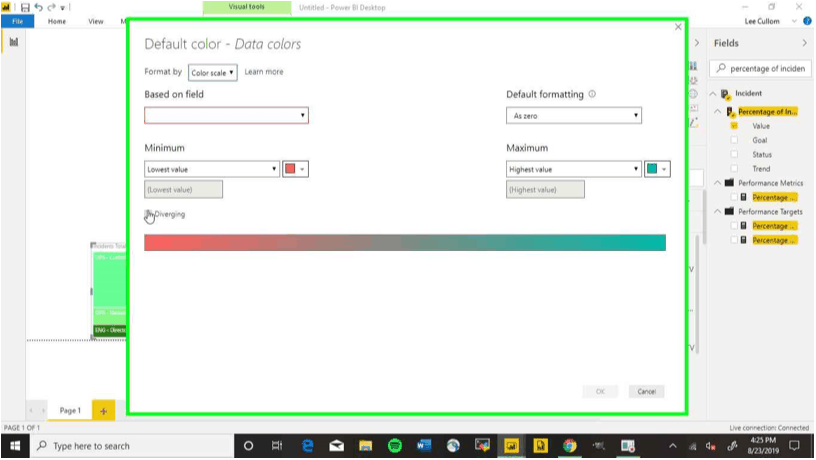Click the add new page plus icon
The height and width of the screenshot is (460, 816).
tap(104, 411)
